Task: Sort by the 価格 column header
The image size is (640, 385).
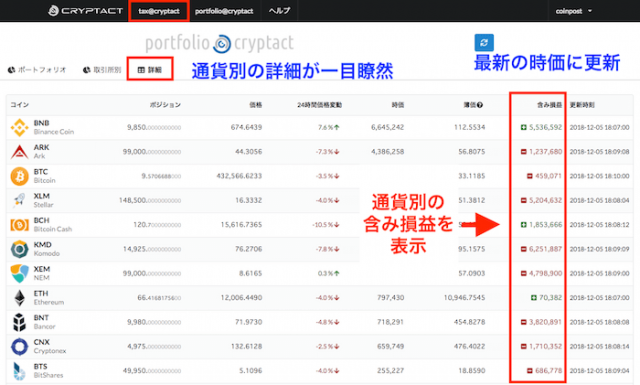Action: 256,105
